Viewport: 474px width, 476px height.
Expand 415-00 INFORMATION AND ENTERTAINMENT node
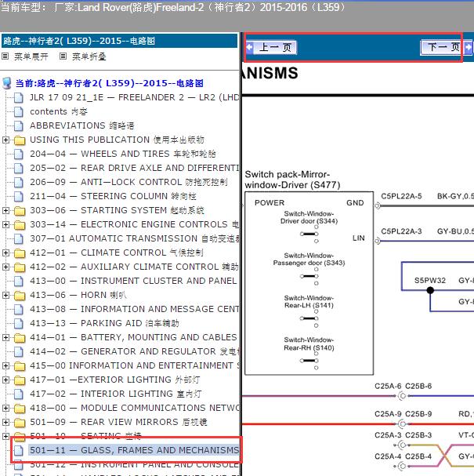[5, 365]
